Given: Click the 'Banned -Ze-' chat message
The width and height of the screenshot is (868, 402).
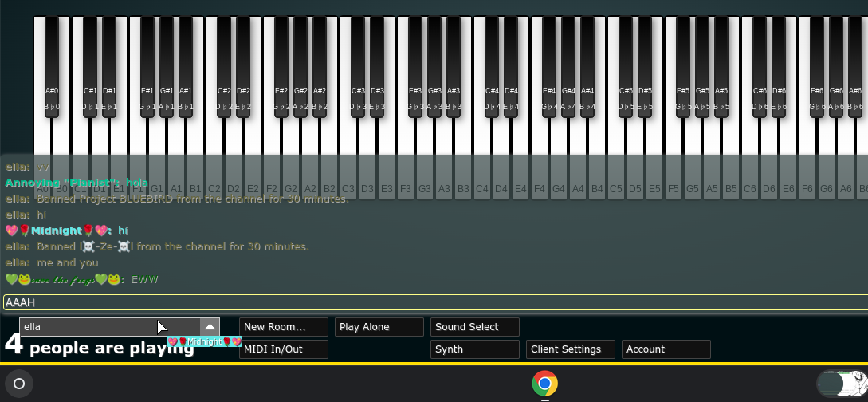Looking at the screenshot, I should [x=157, y=247].
